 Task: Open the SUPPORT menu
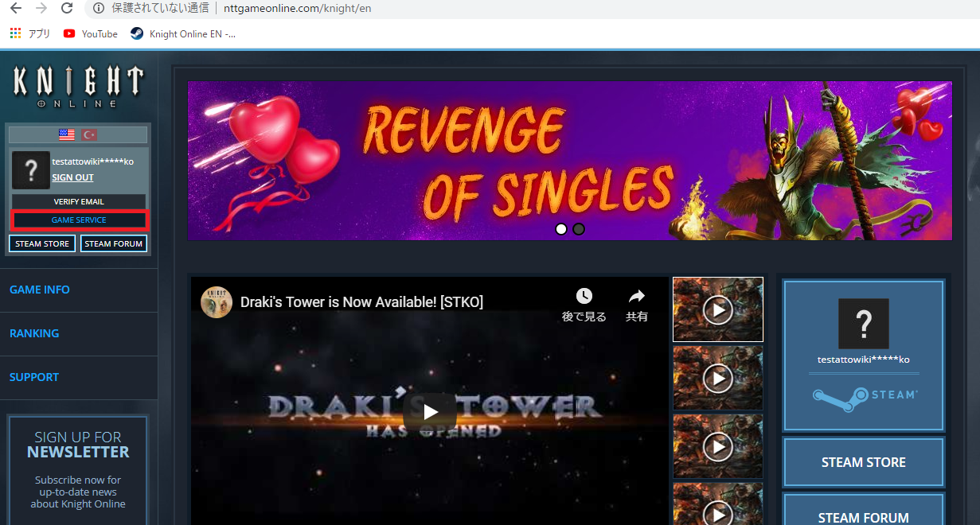pyautogui.click(x=34, y=377)
